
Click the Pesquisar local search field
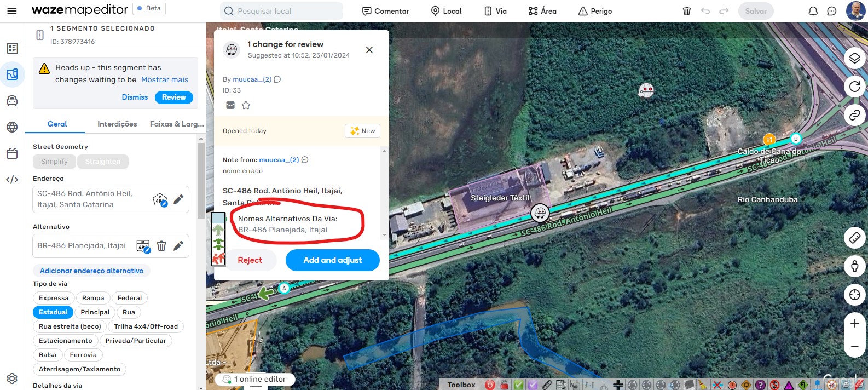[x=282, y=11]
